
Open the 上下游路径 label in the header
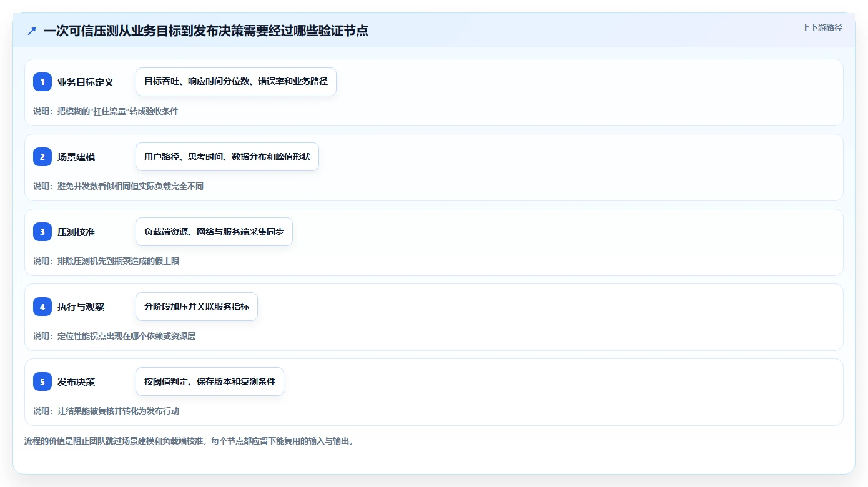[822, 27]
